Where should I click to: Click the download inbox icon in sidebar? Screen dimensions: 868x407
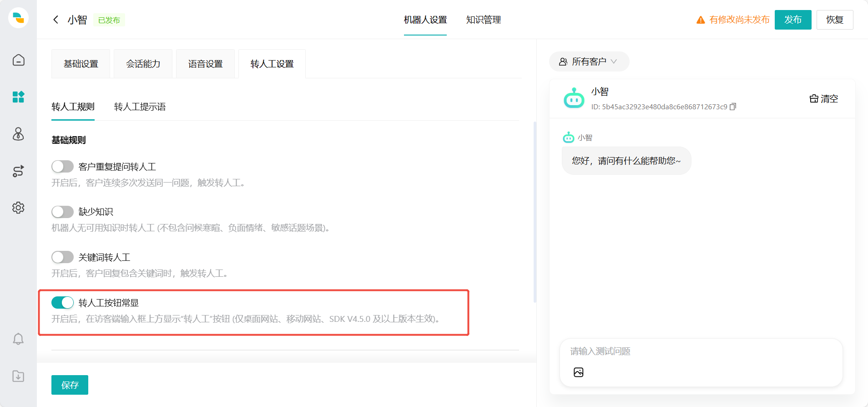(18, 376)
